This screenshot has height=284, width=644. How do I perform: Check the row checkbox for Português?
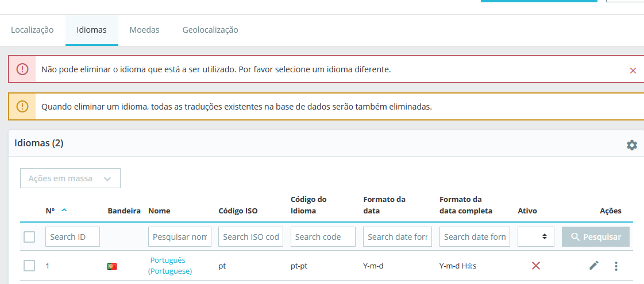(29, 266)
